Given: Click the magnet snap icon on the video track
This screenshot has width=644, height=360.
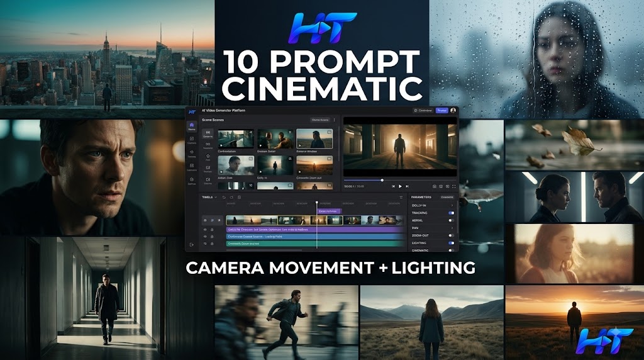Looking at the screenshot, I should pos(219,220).
